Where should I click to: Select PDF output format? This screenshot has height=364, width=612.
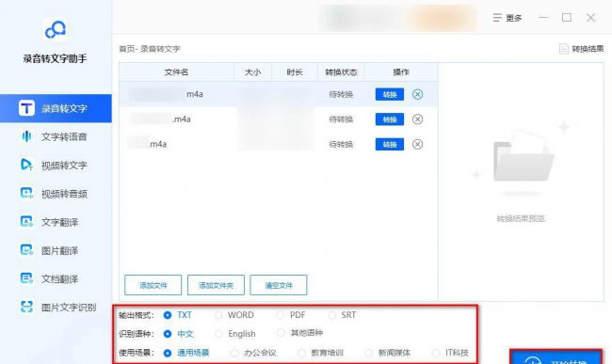click(x=290, y=315)
